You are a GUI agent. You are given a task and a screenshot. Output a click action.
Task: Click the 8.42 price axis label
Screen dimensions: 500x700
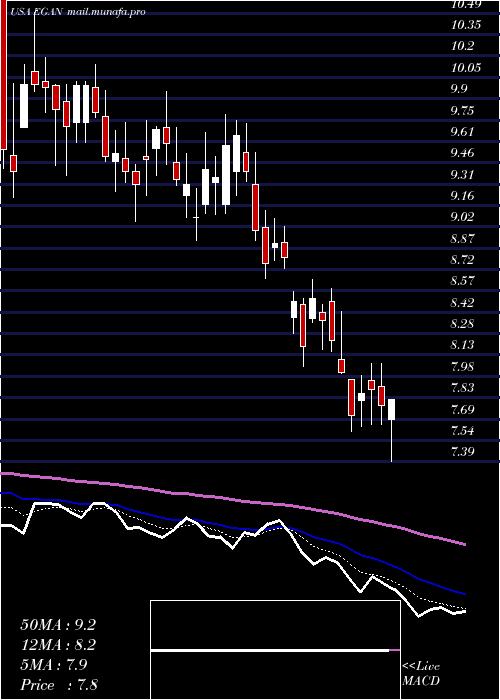tap(462, 303)
